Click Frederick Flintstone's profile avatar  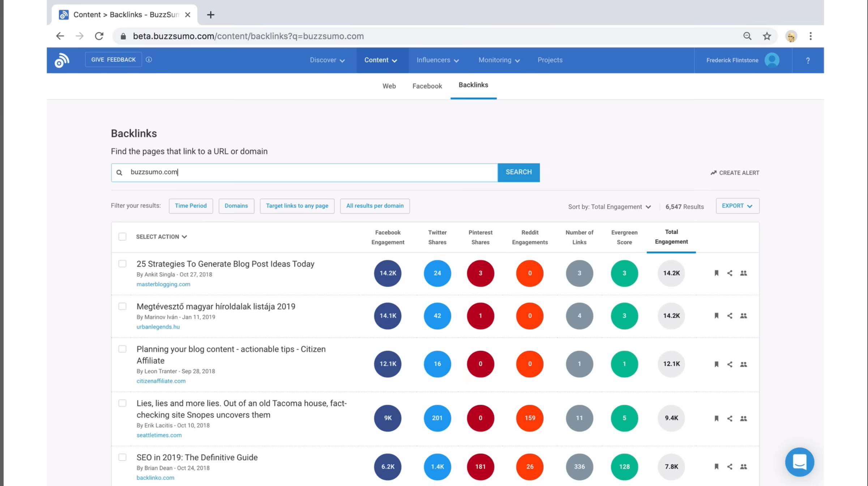[772, 60]
